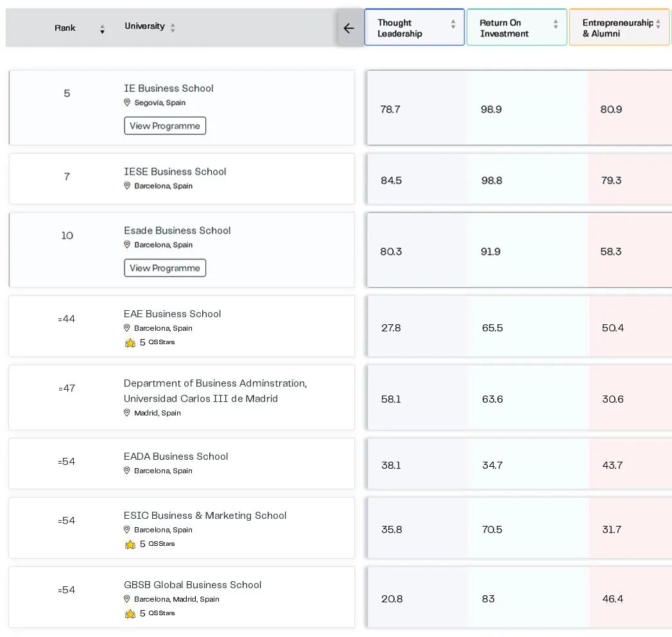This screenshot has height=637, width=672.
Task: Select Entrepreneurship & Alumni column tab
Action: (620, 27)
